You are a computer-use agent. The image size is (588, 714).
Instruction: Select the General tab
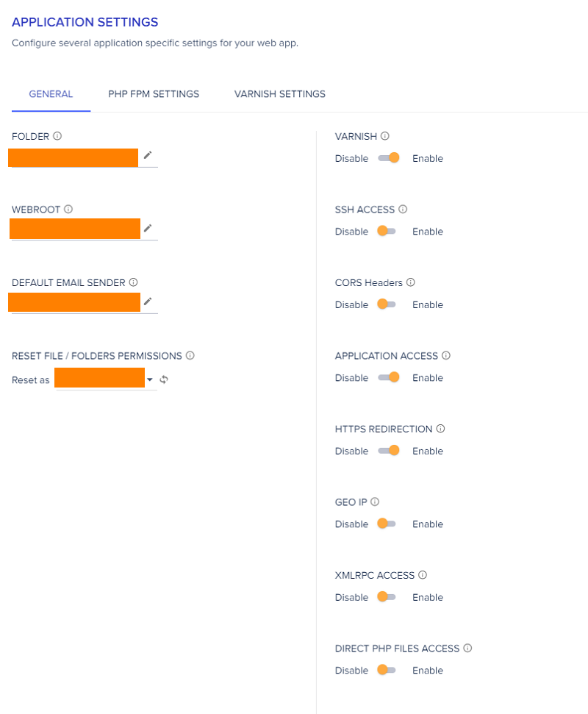pos(51,94)
